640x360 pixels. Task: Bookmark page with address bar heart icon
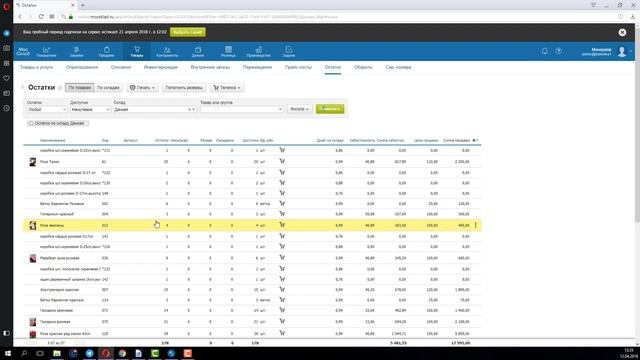coord(620,17)
